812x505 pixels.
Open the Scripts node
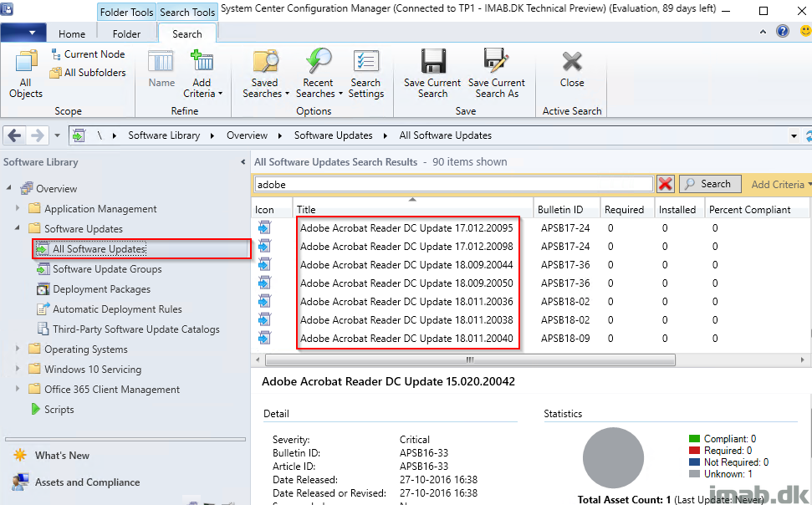(x=59, y=409)
